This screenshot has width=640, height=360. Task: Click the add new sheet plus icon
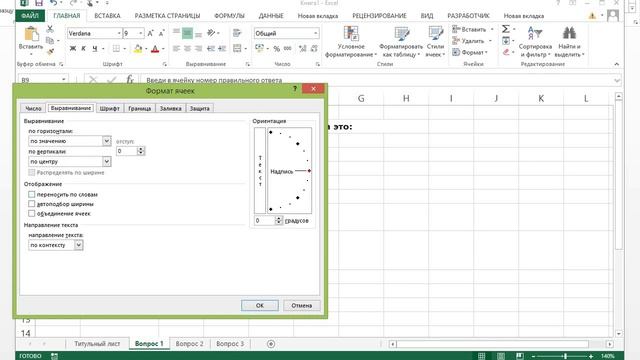[271, 344]
